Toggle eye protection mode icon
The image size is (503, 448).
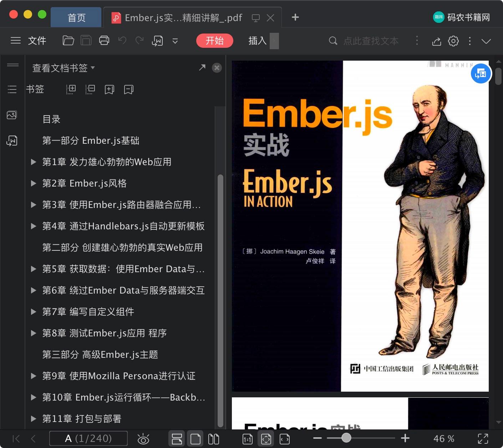pos(143,439)
